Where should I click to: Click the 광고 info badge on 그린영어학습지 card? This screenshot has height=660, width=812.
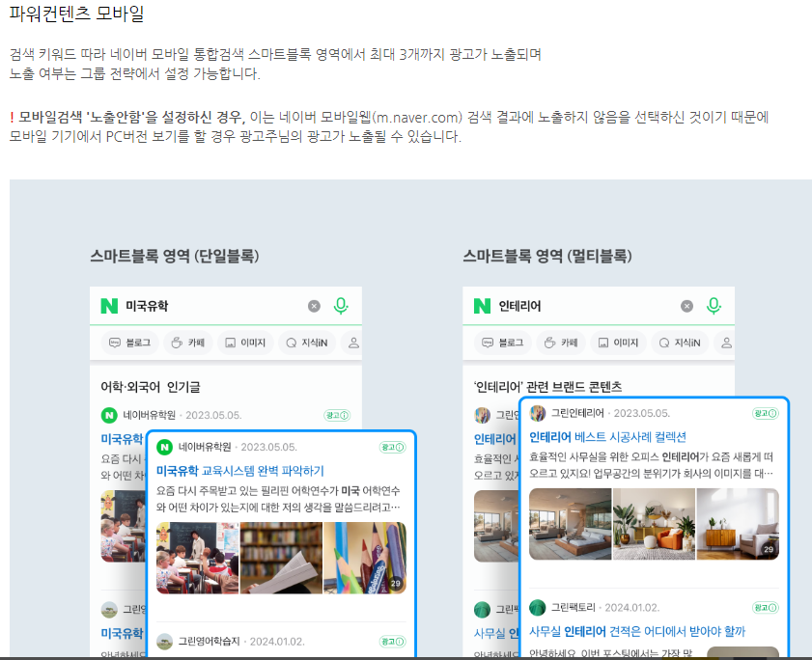(393, 642)
